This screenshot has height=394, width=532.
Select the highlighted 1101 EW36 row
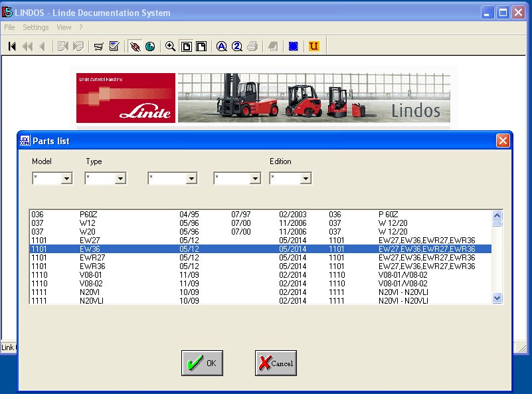[x=260, y=248]
